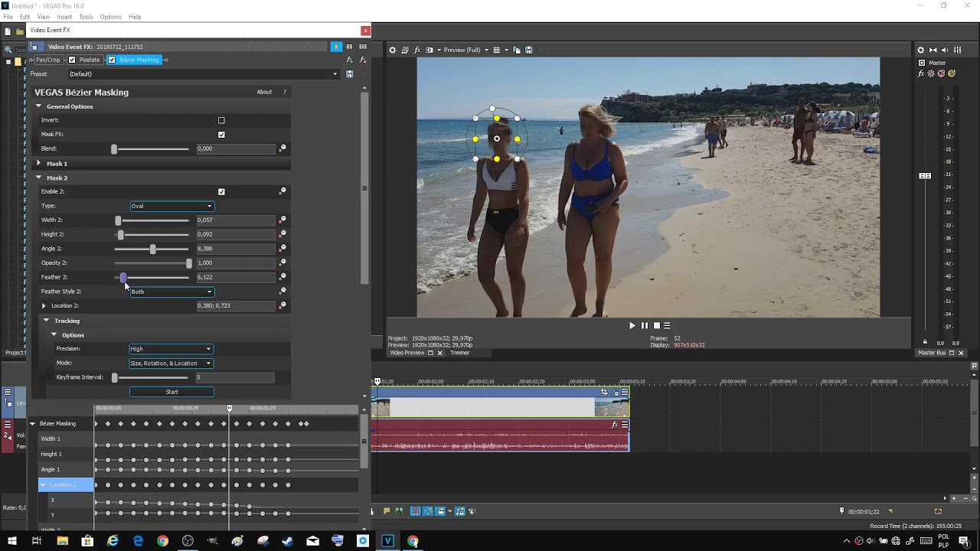Image resolution: width=980 pixels, height=551 pixels.
Task: Open Master Bus audio properties gear
Action: (x=921, y=50)
